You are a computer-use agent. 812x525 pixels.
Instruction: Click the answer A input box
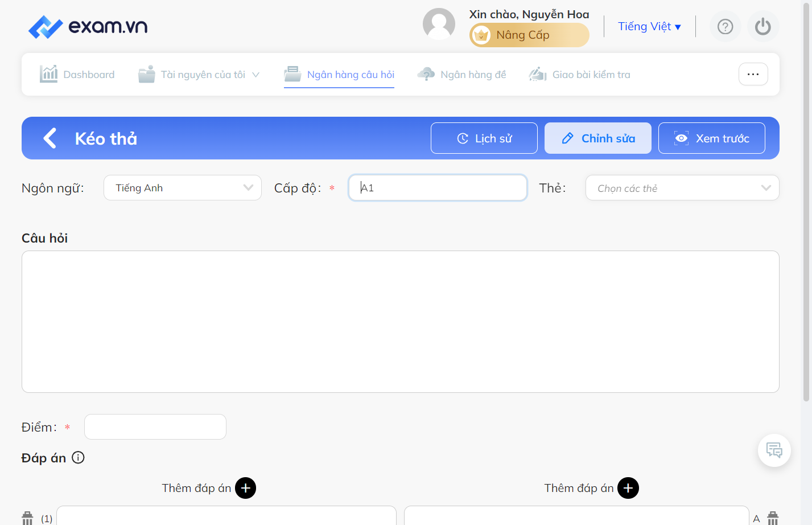click(576, 515)
